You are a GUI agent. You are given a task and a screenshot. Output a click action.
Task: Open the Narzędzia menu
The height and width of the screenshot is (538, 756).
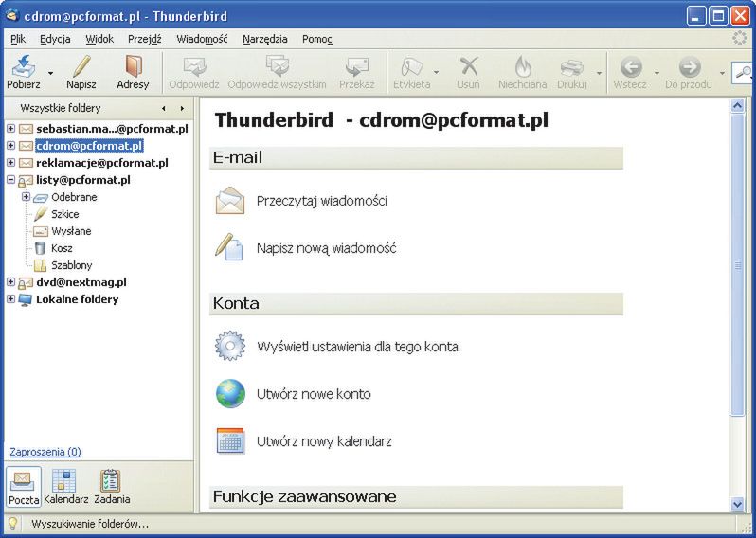tap(265, 39)
